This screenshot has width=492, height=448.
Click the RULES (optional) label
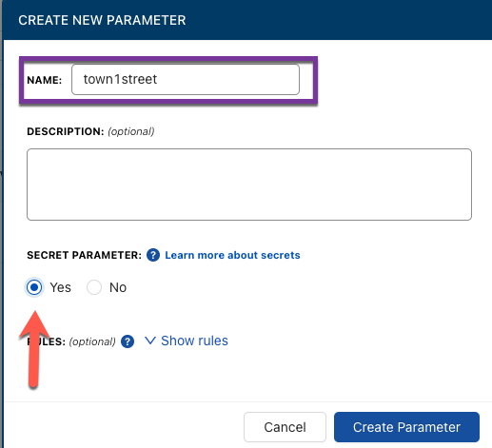click(x=71, y=341)
